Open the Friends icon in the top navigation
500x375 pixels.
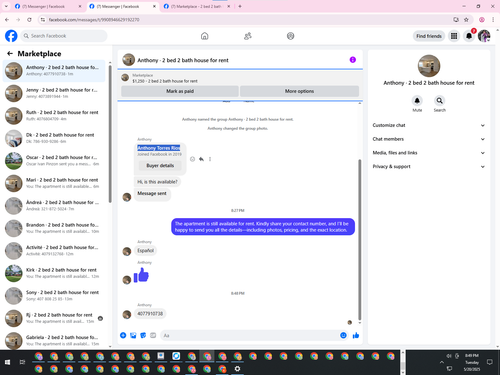coord(248,36)
